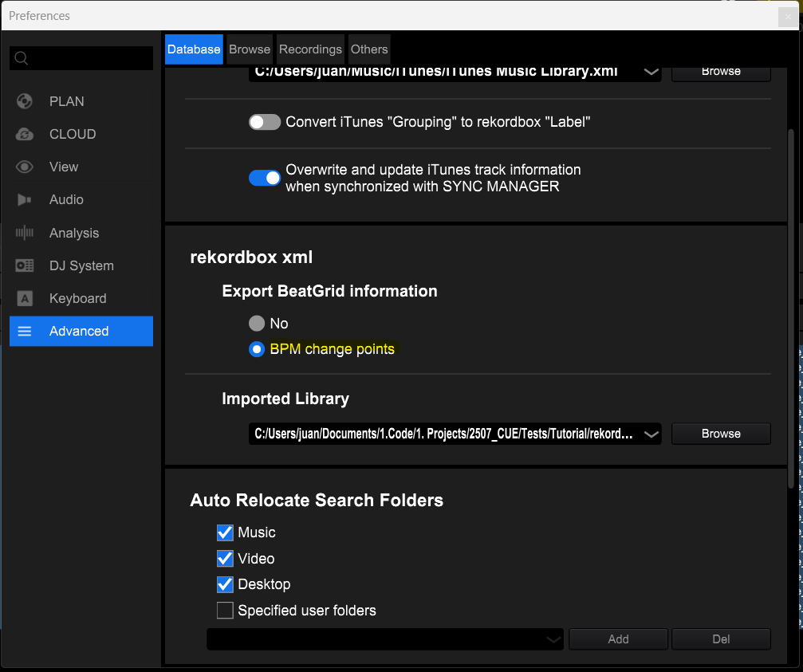803x672 pixels.
Task: Click the CLOUD icon in sidebar
Action: pyautogui.click(x=25, y=134)
